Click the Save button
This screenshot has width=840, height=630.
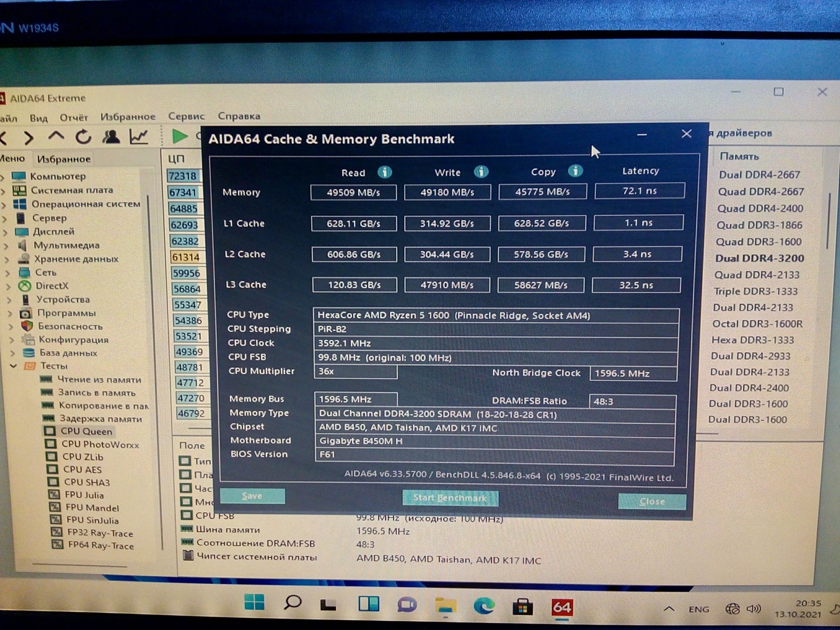tap(253, 496)
